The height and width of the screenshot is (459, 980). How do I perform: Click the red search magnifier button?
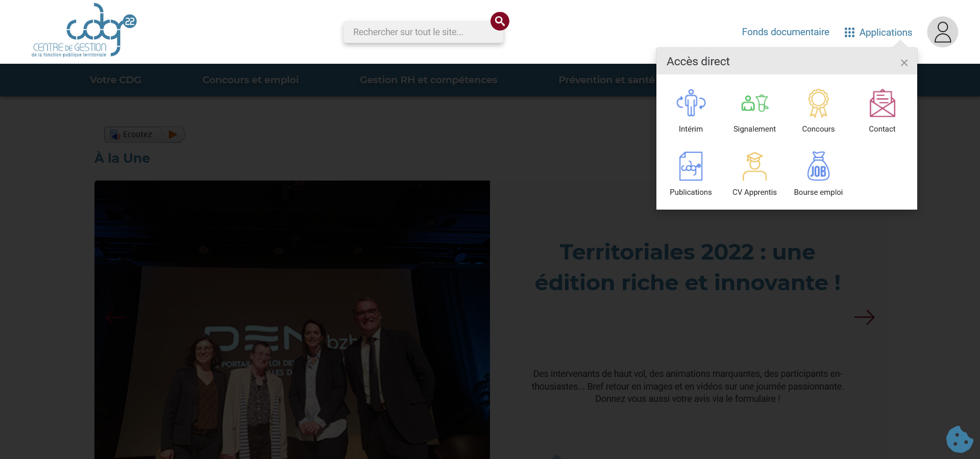point(500,21)
